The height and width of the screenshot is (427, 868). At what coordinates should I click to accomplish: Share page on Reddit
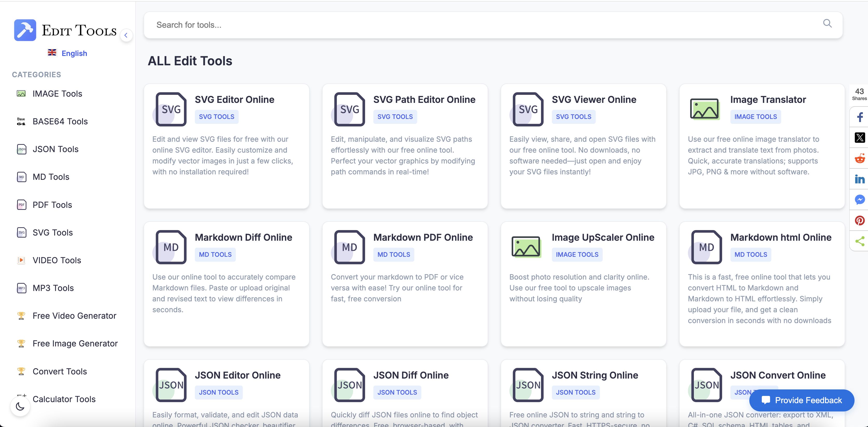click(859, 158)
